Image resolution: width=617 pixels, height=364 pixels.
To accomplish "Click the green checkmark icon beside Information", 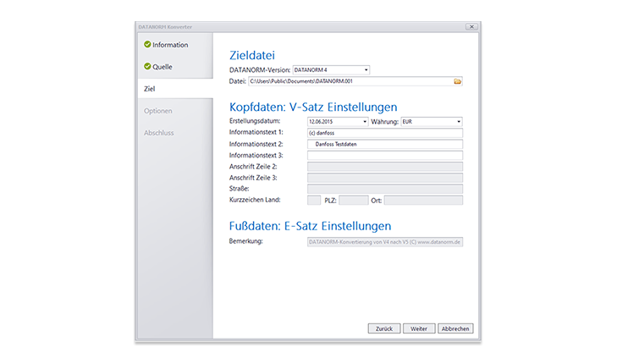I will (147, 44).
